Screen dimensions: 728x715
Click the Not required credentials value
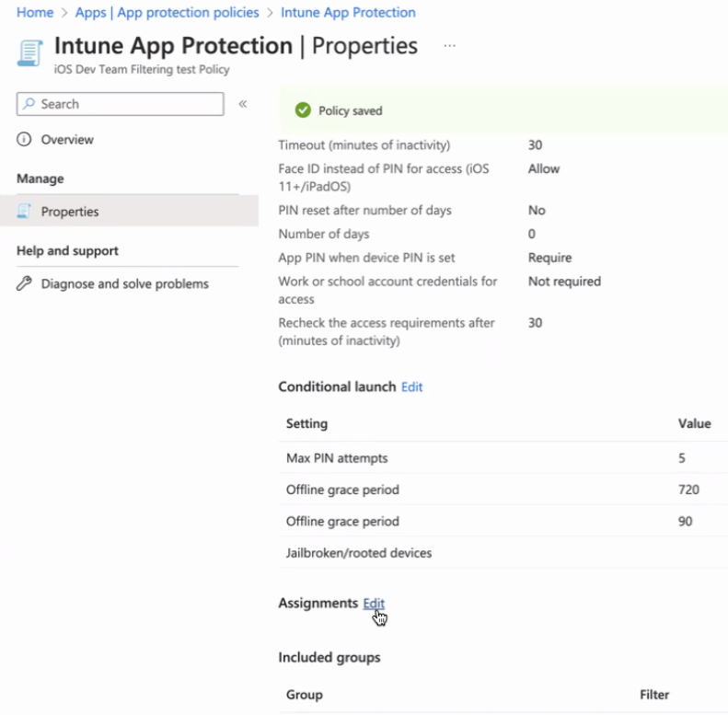pyautogui.click(x=564, y=282)
